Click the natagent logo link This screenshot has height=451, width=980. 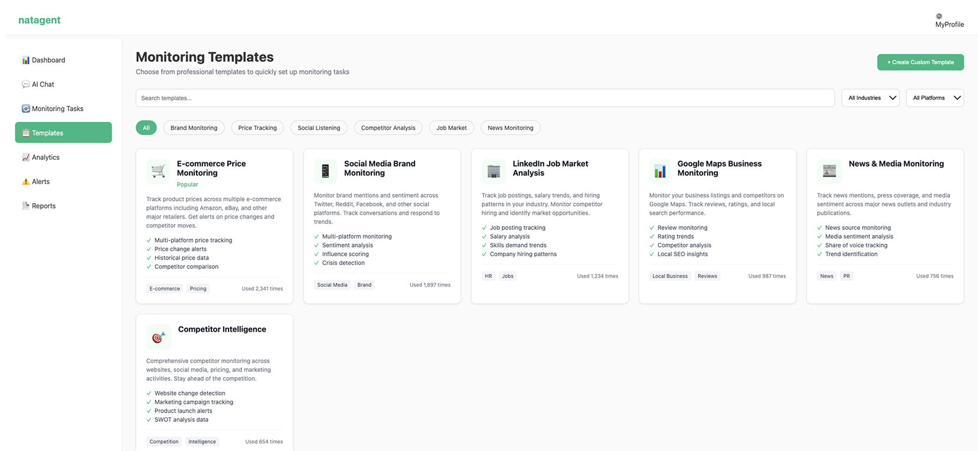click(x=40, y=20)
